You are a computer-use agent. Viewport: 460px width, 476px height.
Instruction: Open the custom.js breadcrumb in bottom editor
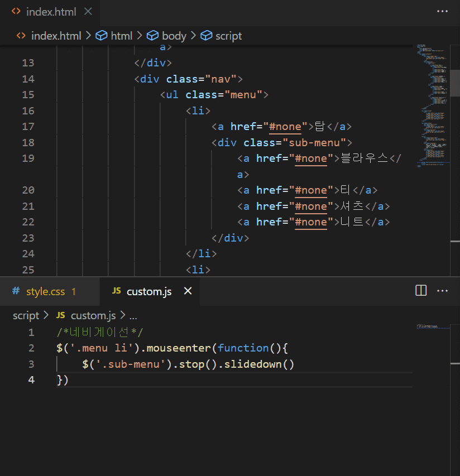(x=93, y=316)
